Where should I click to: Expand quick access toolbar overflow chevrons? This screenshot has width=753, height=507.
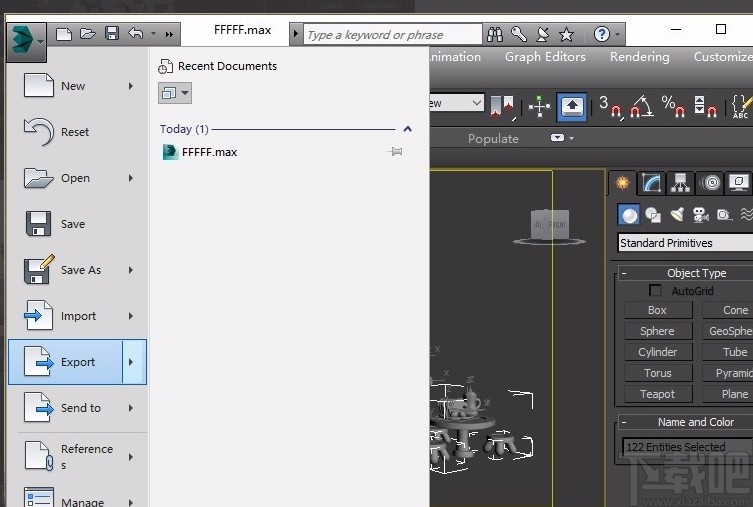click(169, 34)
